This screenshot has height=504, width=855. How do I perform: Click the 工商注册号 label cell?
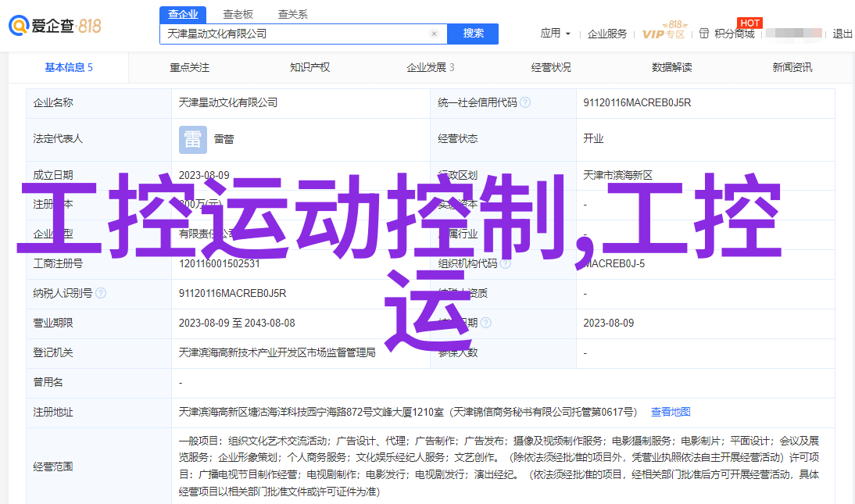coord(98,264)
